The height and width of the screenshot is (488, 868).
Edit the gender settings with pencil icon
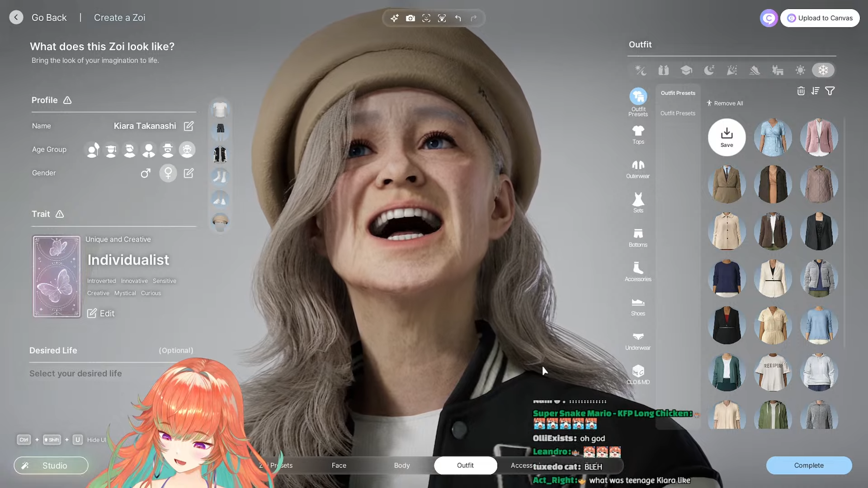coord(189,173)
